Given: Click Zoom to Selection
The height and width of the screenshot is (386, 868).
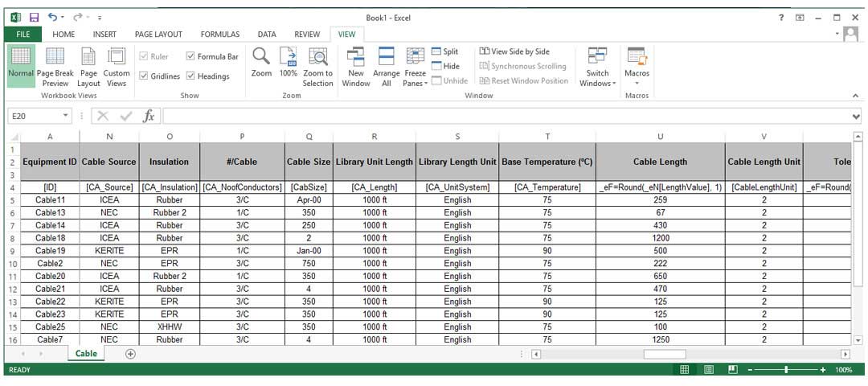Looking at the screenshot, I should tap(318, 58).
